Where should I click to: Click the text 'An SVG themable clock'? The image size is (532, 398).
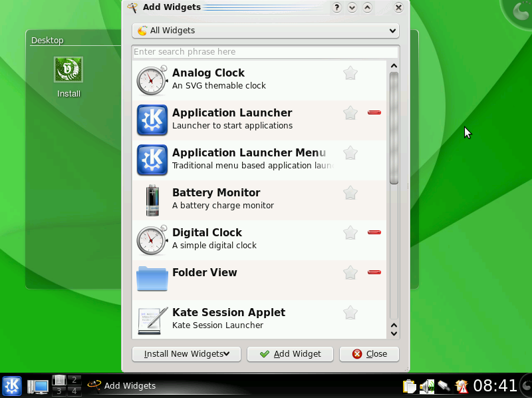[x=219, y=86]
